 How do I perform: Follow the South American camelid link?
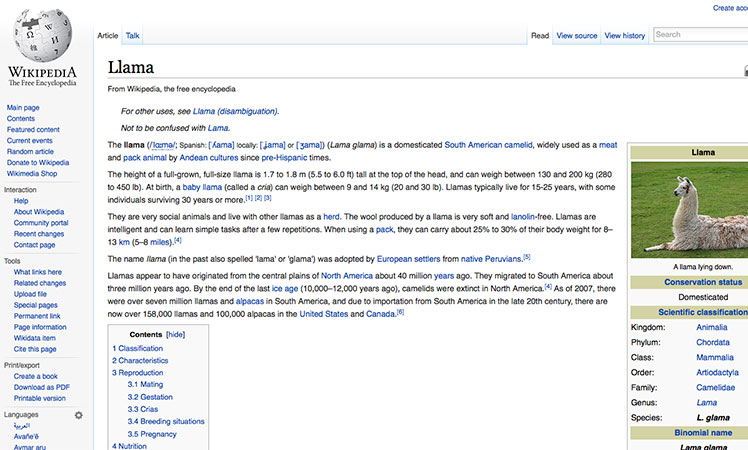tap(488, 145)
